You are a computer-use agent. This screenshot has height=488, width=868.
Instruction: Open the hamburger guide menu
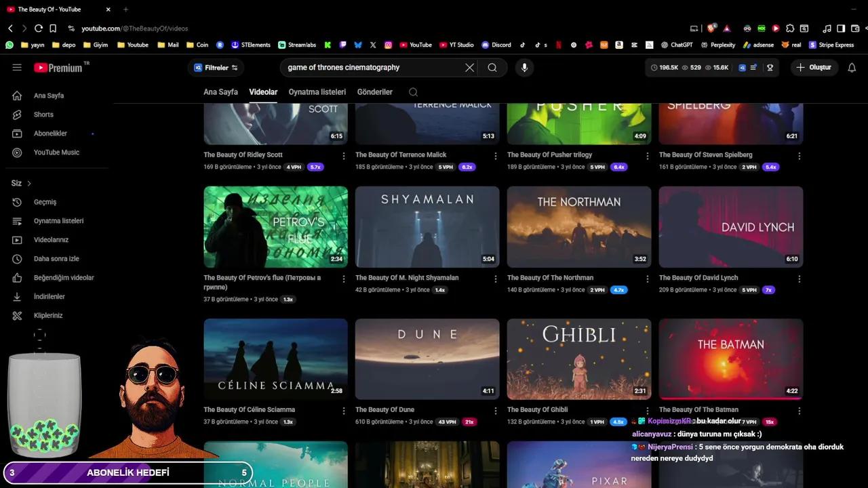pyautogui.click(x=17, y=68)
